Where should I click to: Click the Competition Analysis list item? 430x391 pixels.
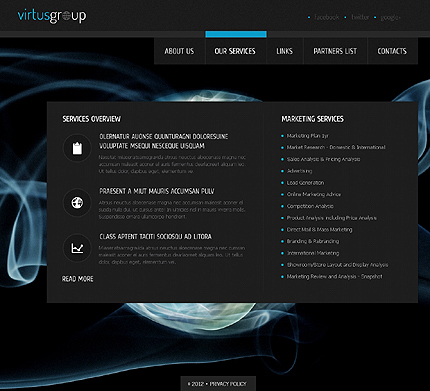pos(310,206)
